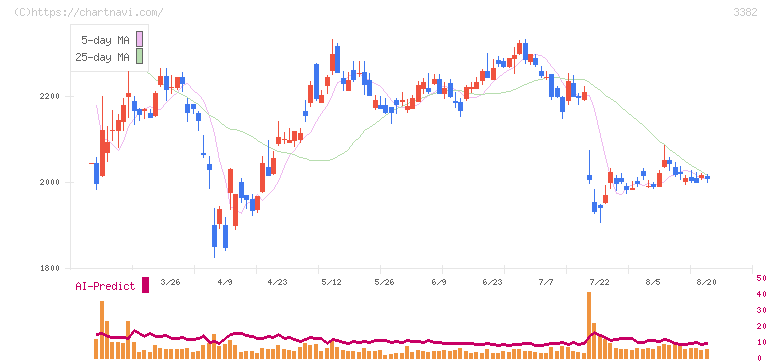
Task: Select the 7/22 date axis label
Action: tap(599, 282)
